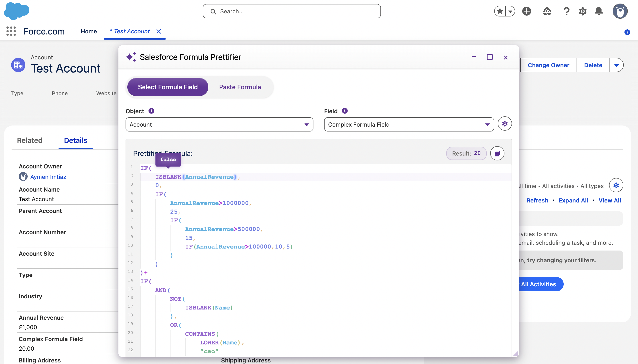Open formula field settings gear icon
This screenshot has width=638, height=364.
pyautogui.click(x=505, y=124)
